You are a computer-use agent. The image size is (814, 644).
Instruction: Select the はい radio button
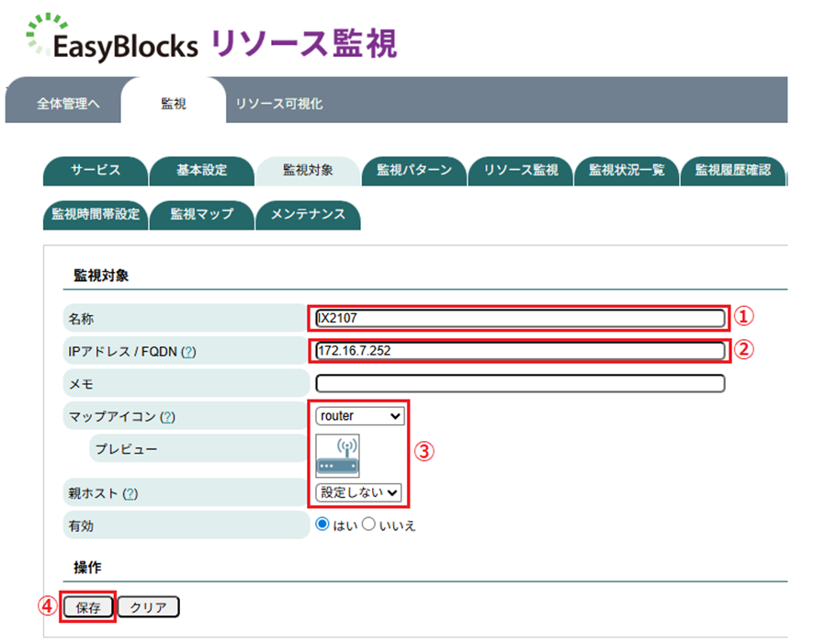click(x=322, y=525)
